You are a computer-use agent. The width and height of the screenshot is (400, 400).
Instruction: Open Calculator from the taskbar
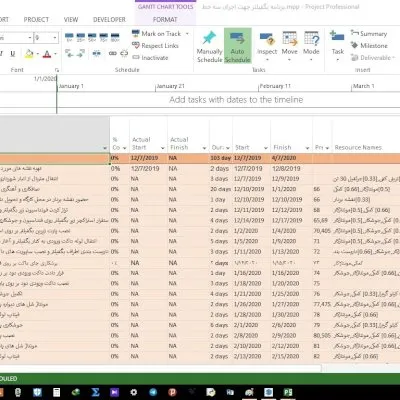click(57, 392)
